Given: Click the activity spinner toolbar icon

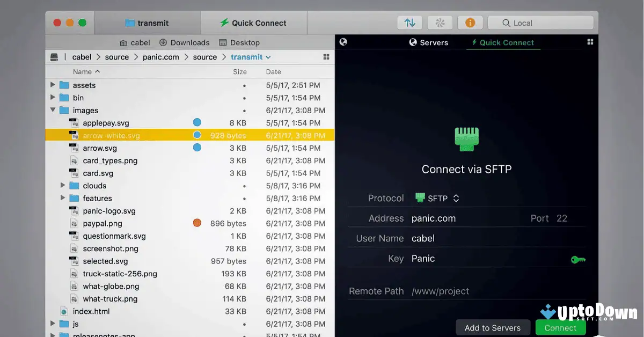Looking at the screenshot, I should click(x=440, y=23).
